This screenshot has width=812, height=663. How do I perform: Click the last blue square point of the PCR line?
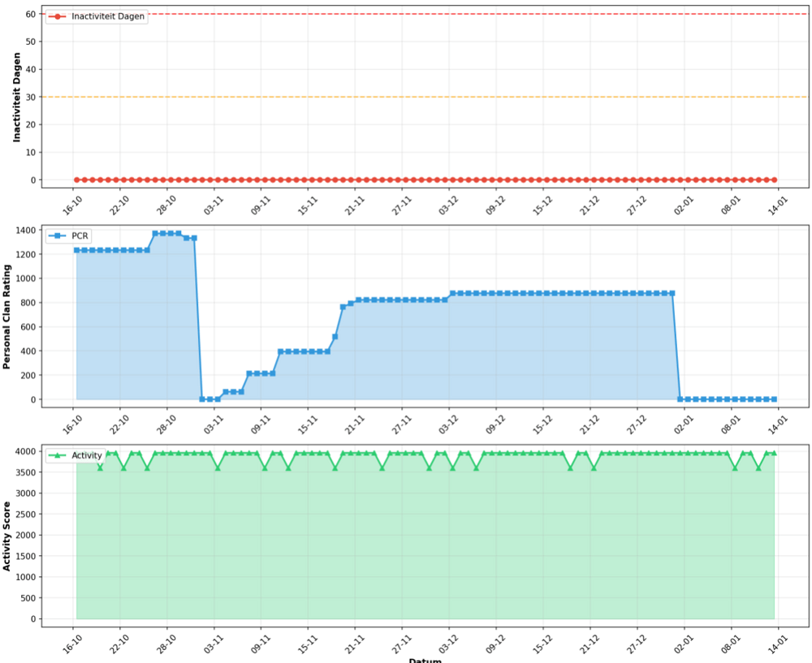(x=774, y=399)
